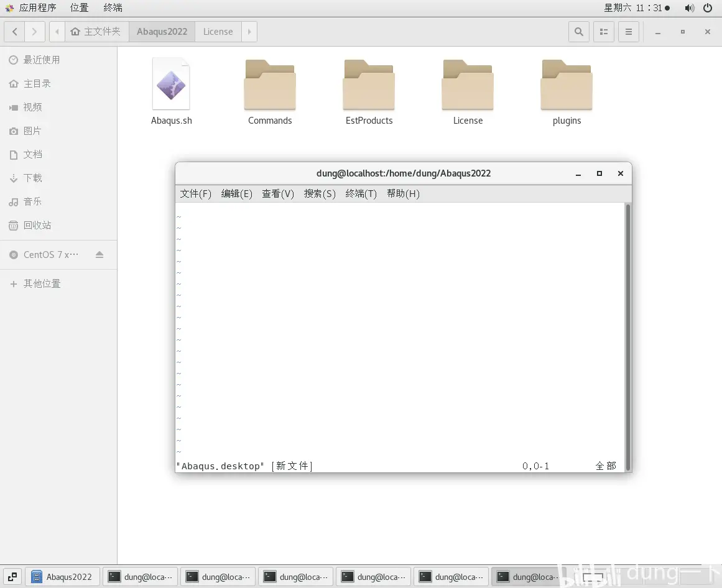Eject the CentOS 7 disc
The width and height of the screenshot is (722, 588).
point(100,254)
